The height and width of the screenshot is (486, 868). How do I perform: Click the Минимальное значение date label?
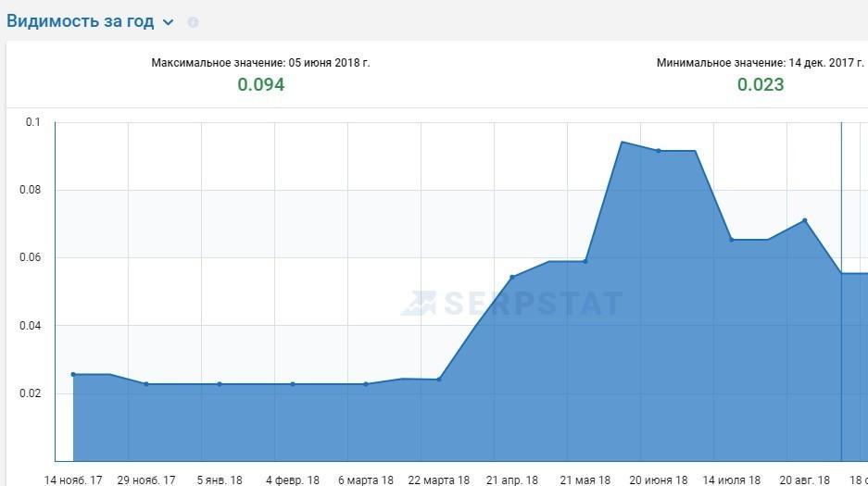[761, 63]
